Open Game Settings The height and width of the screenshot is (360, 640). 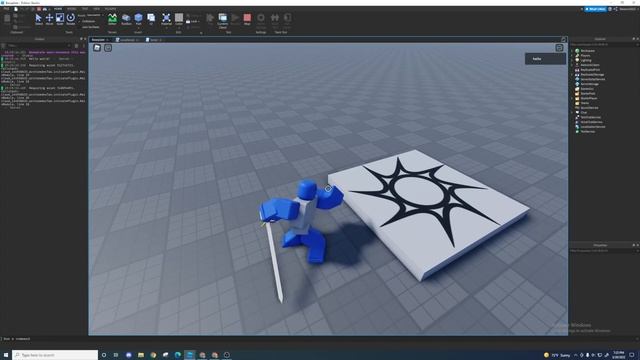coord(261,20)
